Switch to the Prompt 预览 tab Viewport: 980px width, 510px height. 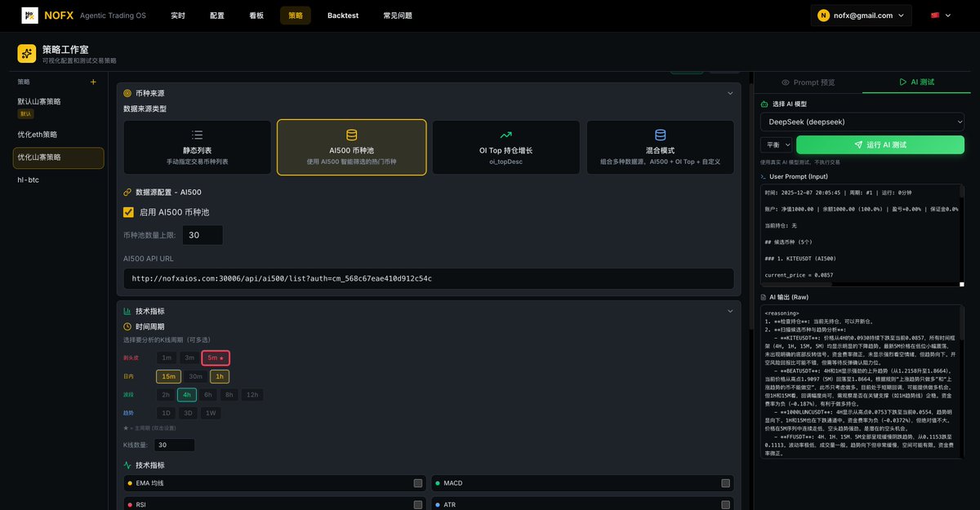(x=808, y=82)
